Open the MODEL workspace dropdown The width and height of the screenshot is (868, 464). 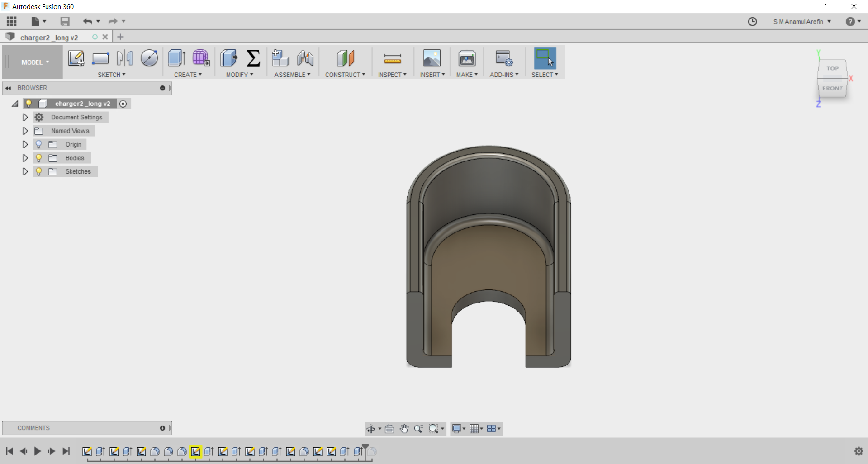pyautogui.click(x=35, y=62)
